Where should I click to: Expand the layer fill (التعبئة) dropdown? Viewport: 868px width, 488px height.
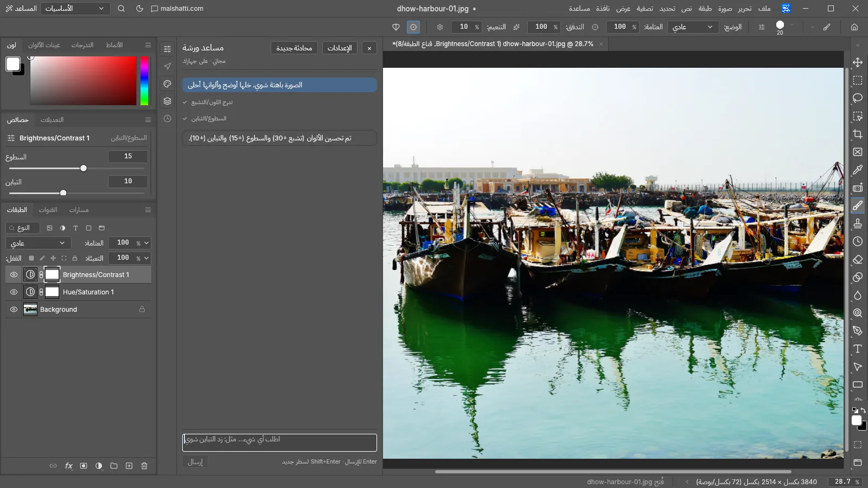click(x=146, y=258)
